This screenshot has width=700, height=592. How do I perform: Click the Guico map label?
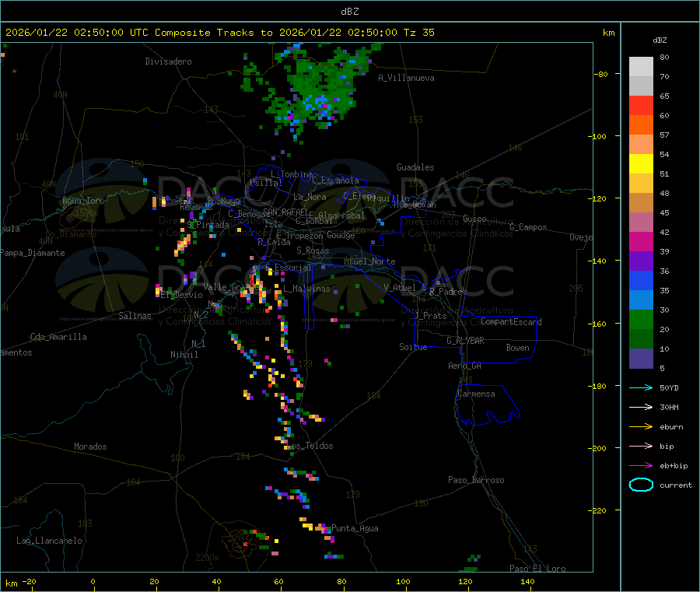click(x=474, y=219)
